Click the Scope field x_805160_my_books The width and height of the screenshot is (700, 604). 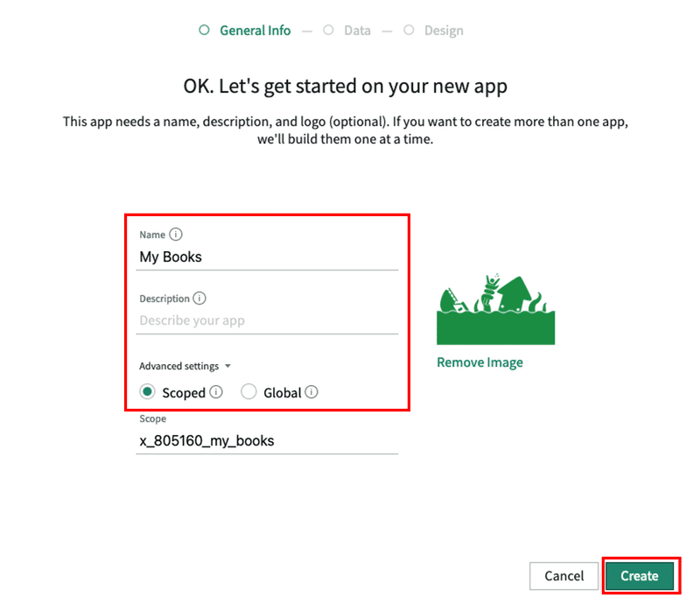[267, 441]
